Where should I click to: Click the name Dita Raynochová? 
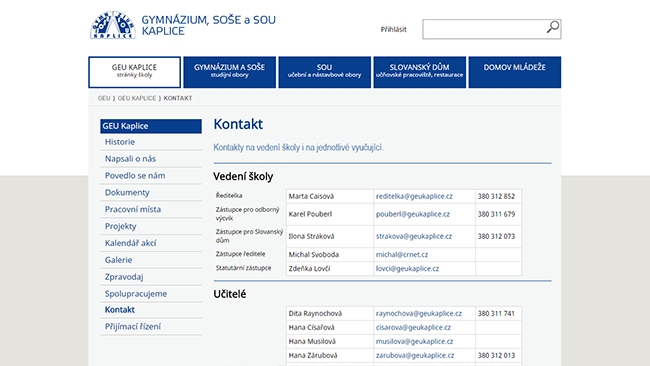[315, 313]
